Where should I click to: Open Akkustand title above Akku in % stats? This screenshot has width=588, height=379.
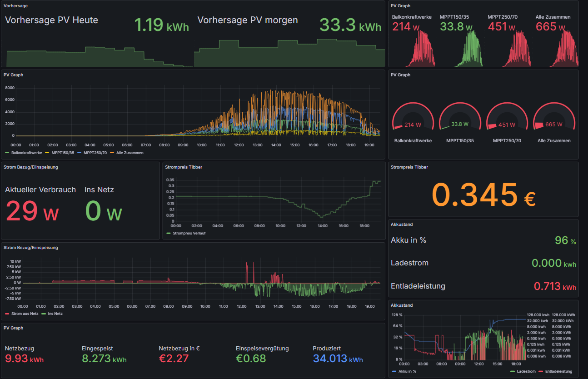coord(402,224)
